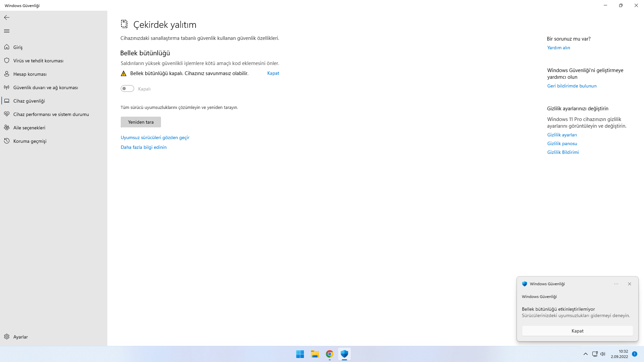Click Geri bildirimde bulunun link
The height and width of the screenshot is (362, 644).
572,86
